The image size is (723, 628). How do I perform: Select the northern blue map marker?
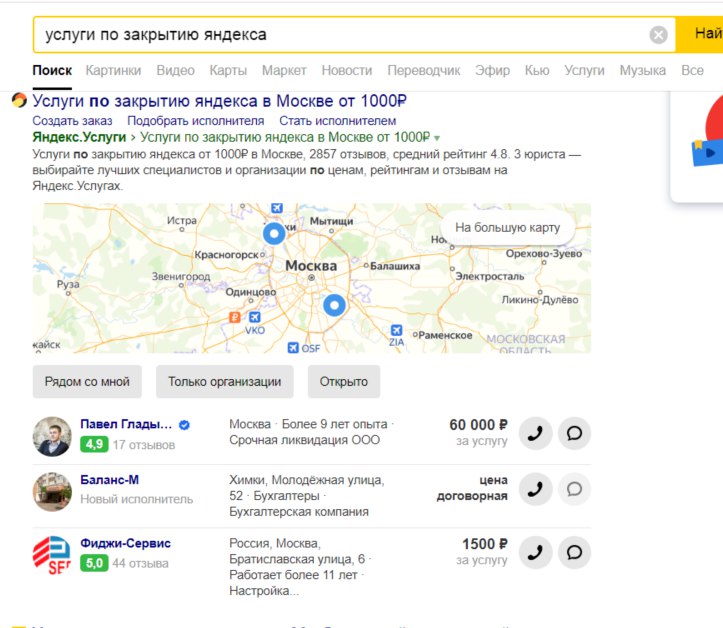pos(274,234)
